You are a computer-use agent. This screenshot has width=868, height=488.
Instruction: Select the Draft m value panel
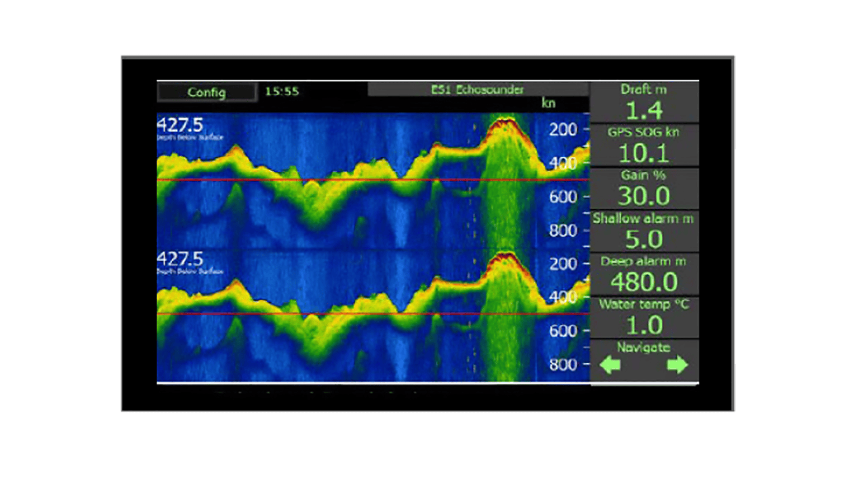644,102
